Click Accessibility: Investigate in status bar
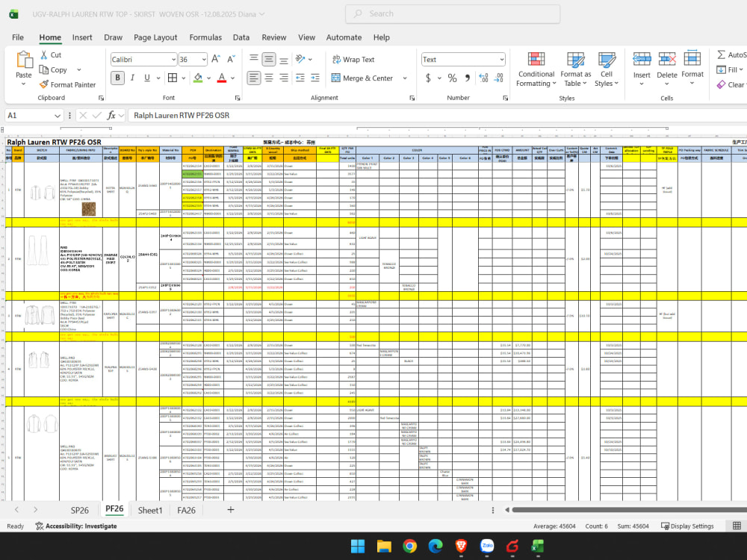Screen dimensions: 747x560 [76, 526]
